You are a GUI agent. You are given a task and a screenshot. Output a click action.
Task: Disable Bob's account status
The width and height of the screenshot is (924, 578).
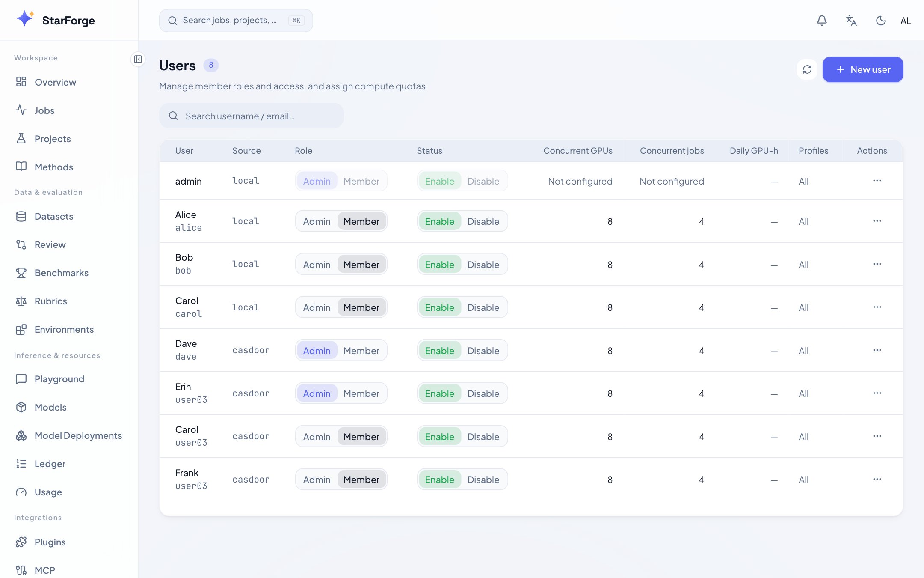pos(483,265)
